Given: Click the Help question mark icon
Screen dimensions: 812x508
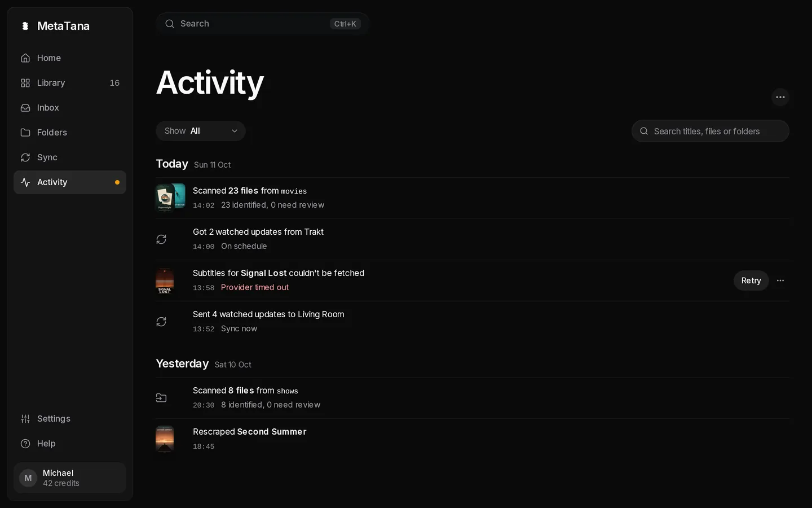Looking at the screenshot, I should coord(25,444).
